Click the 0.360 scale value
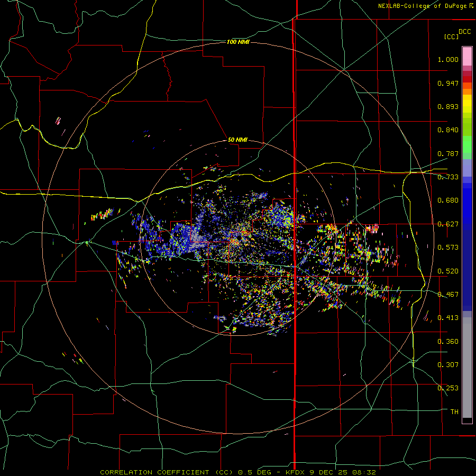This screenshot has height=476, width=476. point(448,342)
